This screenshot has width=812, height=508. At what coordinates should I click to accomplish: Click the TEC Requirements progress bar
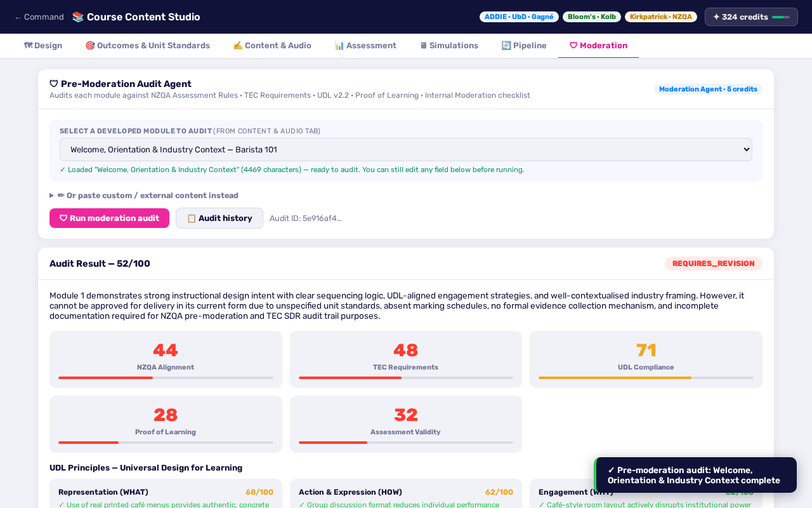point(406,378)
